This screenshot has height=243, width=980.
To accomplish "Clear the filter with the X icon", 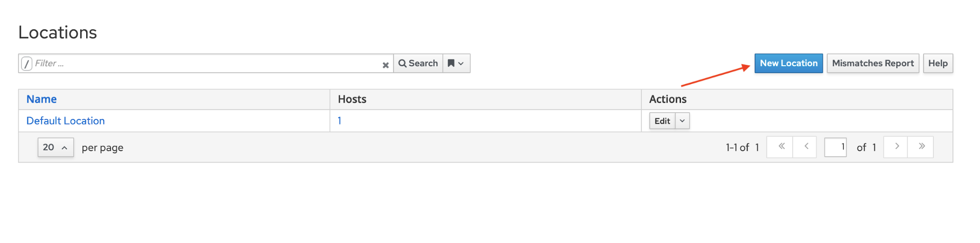I will [x=385, y=65].
